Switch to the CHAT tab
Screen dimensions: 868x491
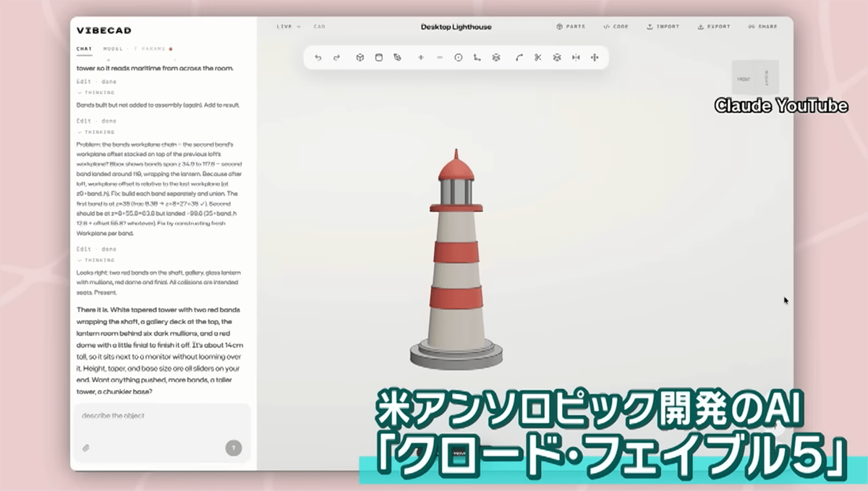click(x=84, y=48)
